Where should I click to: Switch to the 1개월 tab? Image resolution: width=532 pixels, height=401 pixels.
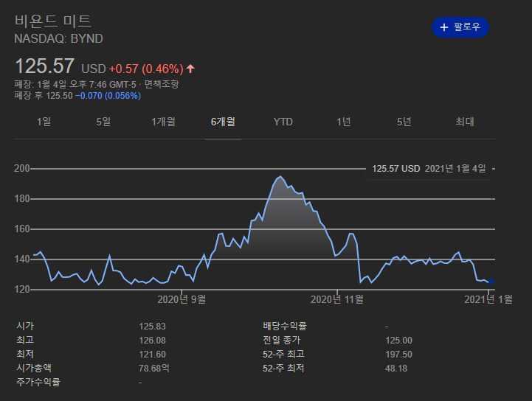pyautogui.click(x=163, y=122)
